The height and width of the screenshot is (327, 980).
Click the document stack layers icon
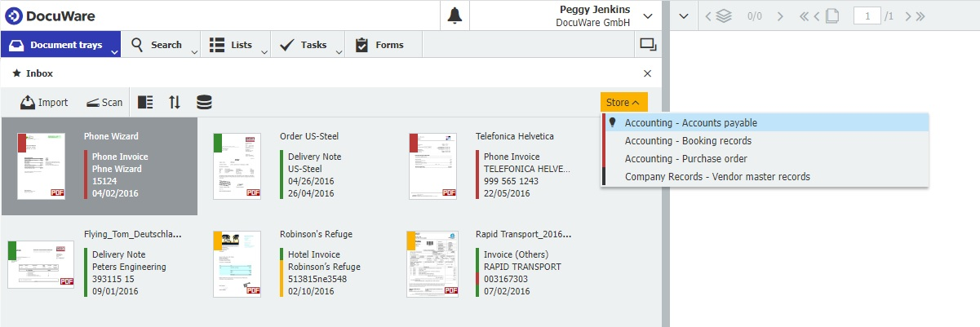(724, 15)
